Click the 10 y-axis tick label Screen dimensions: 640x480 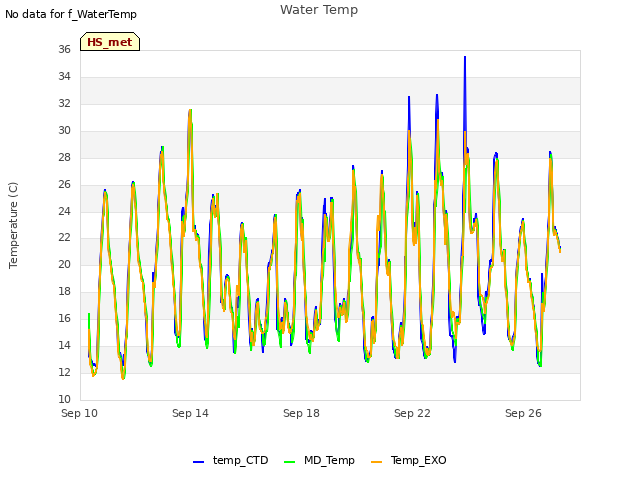coord(64,399)
